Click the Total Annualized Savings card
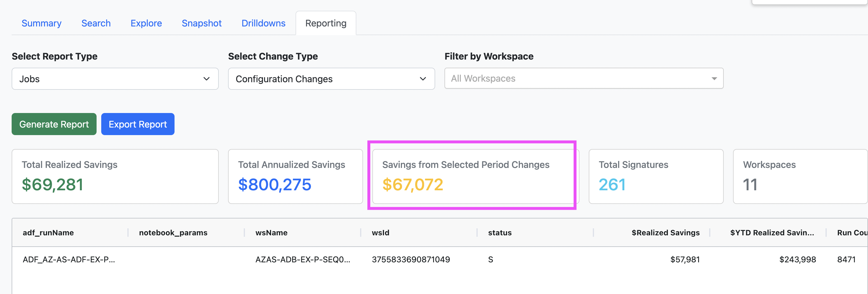Screen dimensions: 868x294 [295, 176]
